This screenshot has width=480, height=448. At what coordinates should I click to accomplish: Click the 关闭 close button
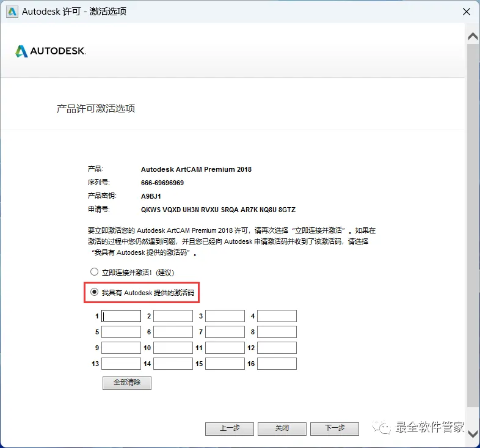click(x=282, y=428)
